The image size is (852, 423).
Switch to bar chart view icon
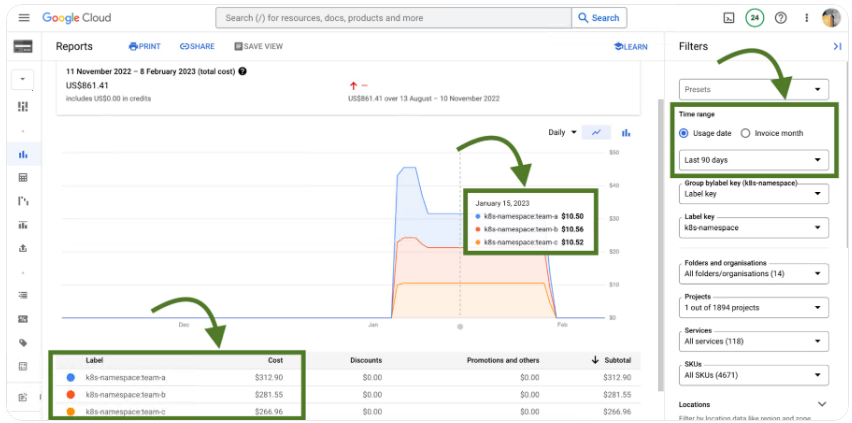[x=626, y=132]
